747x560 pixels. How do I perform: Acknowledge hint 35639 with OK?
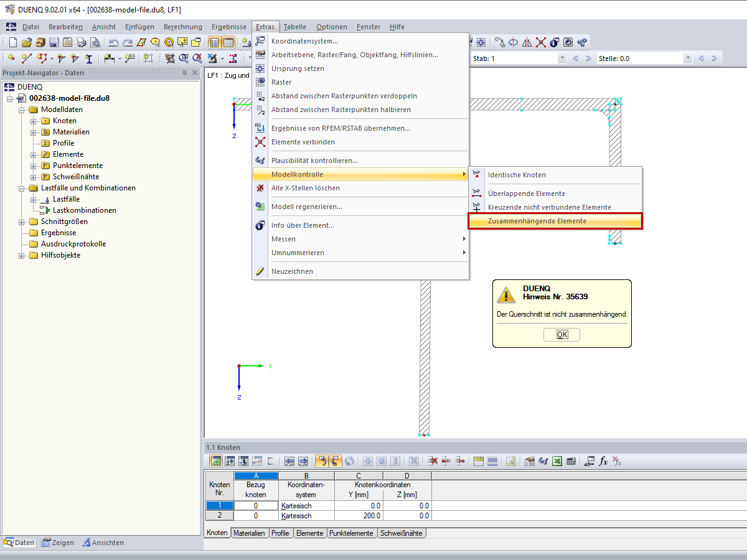click(561, 335)
